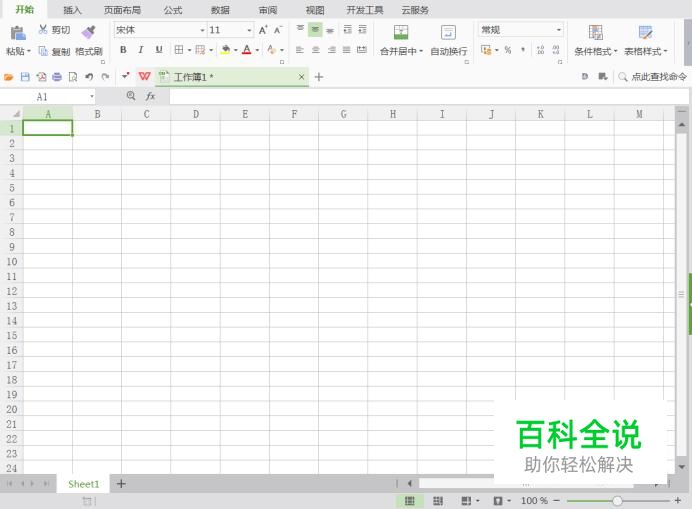The height and width of the screenshot is (509, 692).
Task: Switch to the 页面布局 ribbon tab
Action: 122,10
